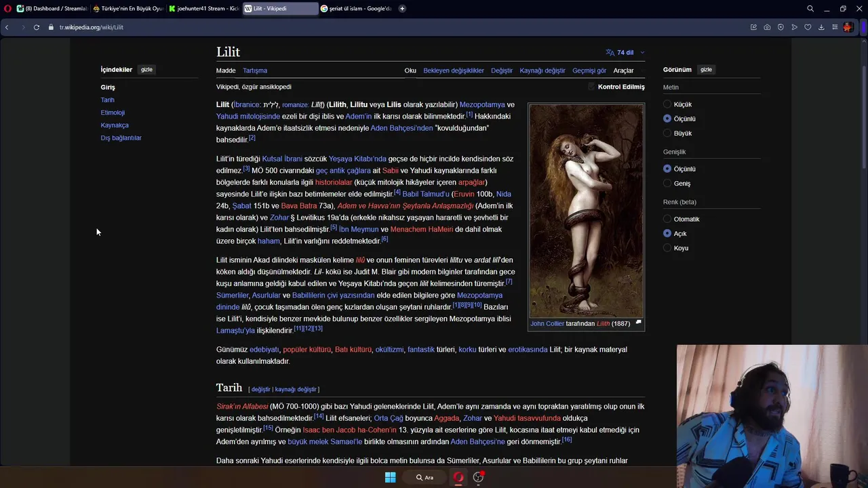Open the Opera main menu icon
This screenshot has width=868, height=488.
pyautogui.click(x=8, y=9)
